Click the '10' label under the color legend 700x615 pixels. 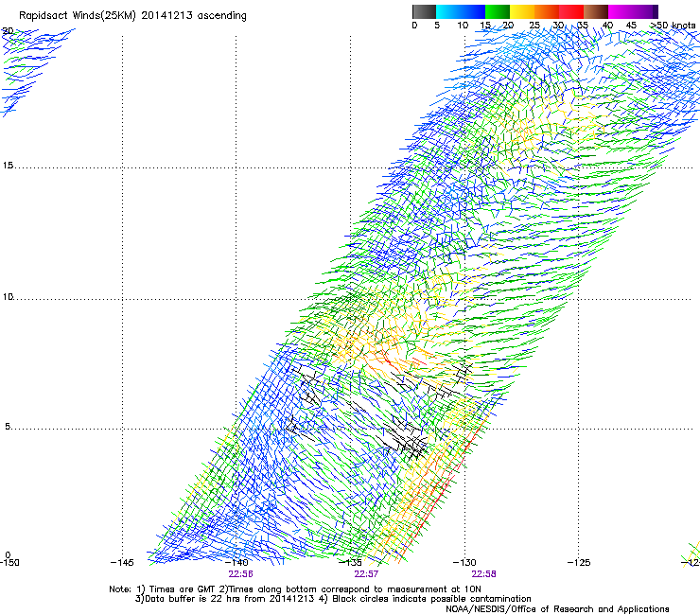pos(463,26)
